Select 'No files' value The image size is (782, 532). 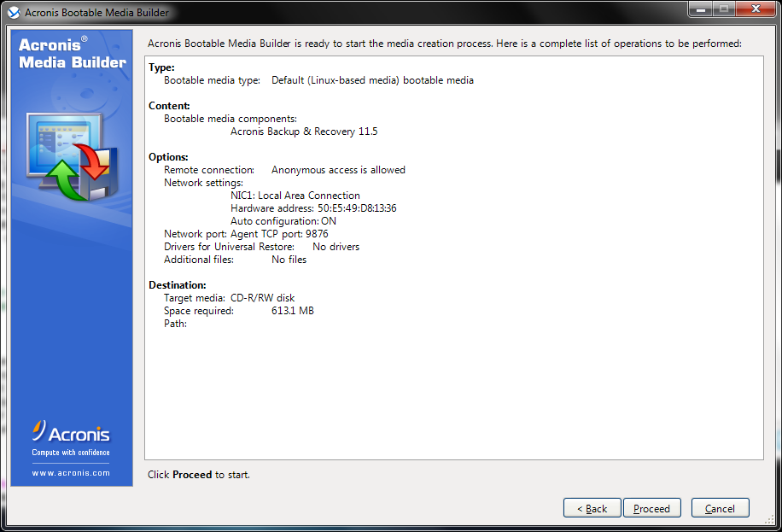click(x=289, y=260)
